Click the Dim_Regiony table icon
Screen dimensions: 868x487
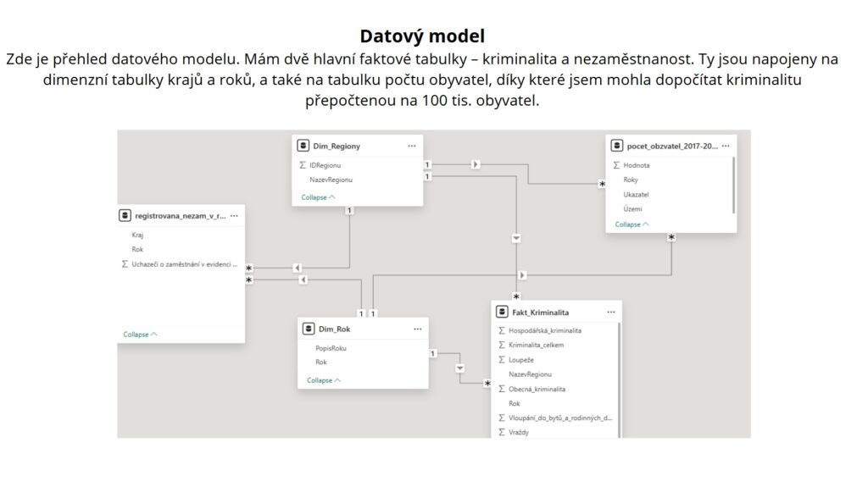point(303,146)
